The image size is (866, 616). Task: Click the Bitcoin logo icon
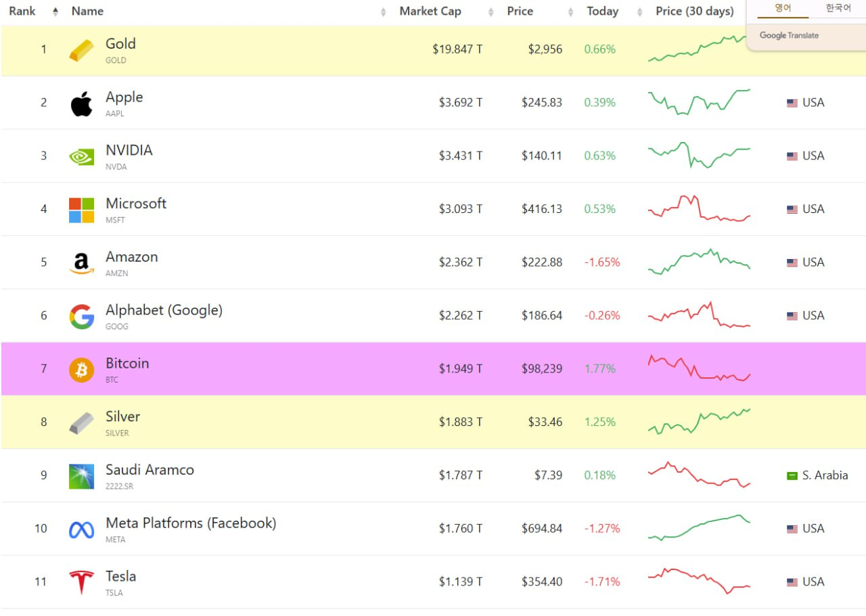(x=82, y=370)
